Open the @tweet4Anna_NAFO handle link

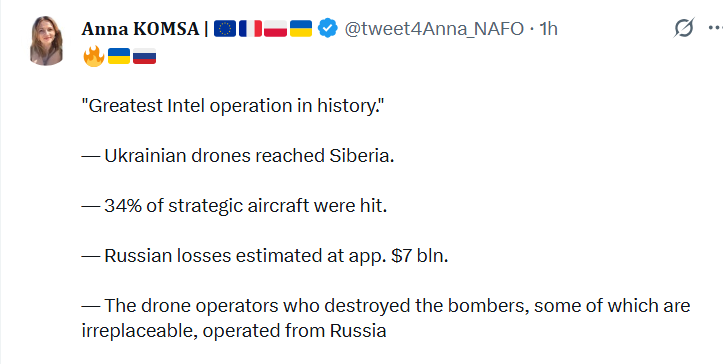pyautogui.click(x=434, y=29)
